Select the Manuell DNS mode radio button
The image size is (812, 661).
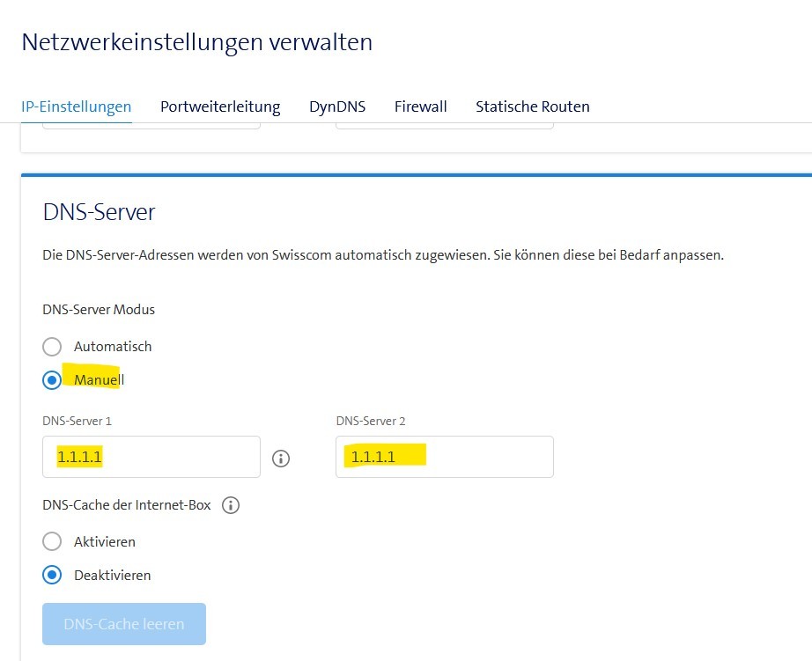point(52,380)
